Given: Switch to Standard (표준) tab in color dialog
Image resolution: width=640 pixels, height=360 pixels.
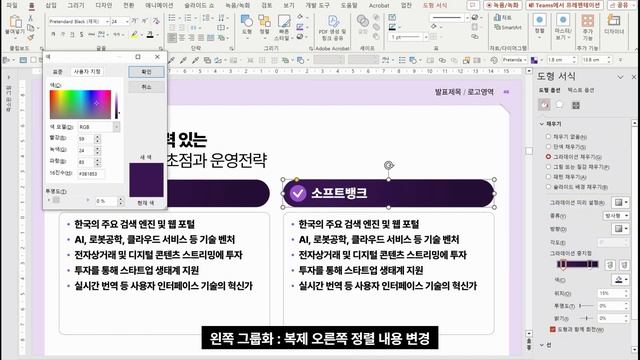Looking at the screenshot, I should point(58,72).
